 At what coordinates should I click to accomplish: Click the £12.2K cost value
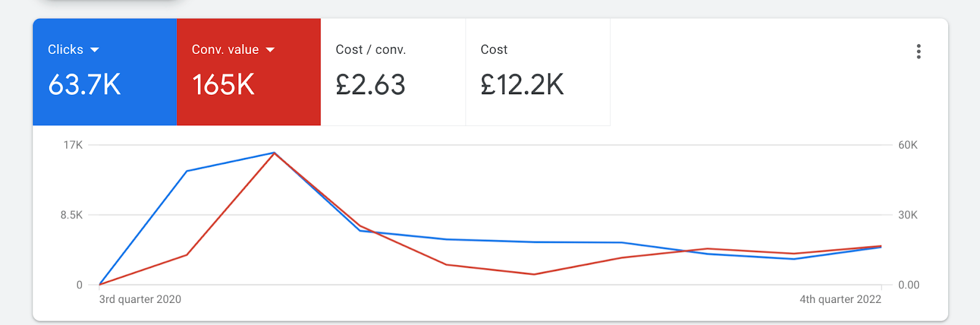[522, 84]
